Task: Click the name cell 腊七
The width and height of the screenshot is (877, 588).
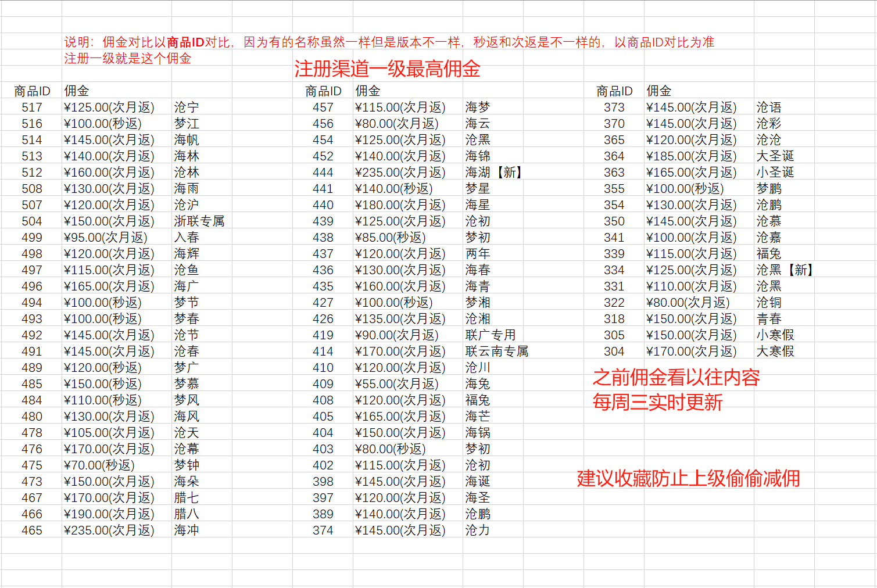Action: click(202, 498)
